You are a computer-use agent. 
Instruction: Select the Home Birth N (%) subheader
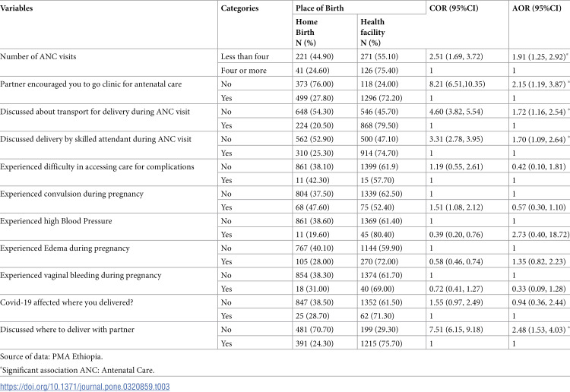point(306,33)
